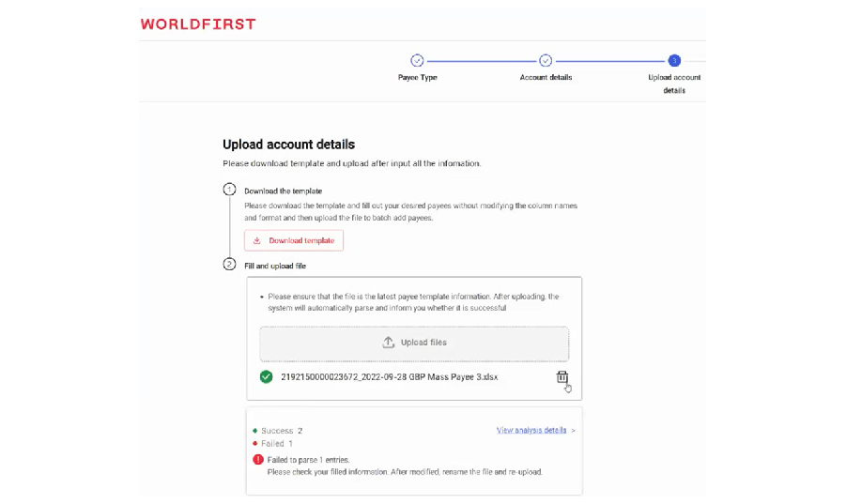Select the uploaded GBP Mass Payee 3.xlsx filename

click(x=389, y=377)
